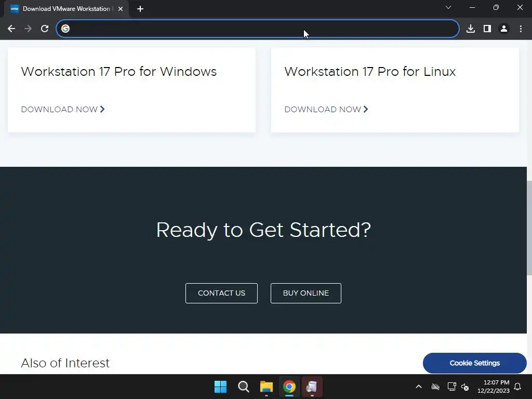Image resolution: width=532 pixels, height=399 pixels.
Task: Toggle the browser side panel icon
Action: click(487, 29)
